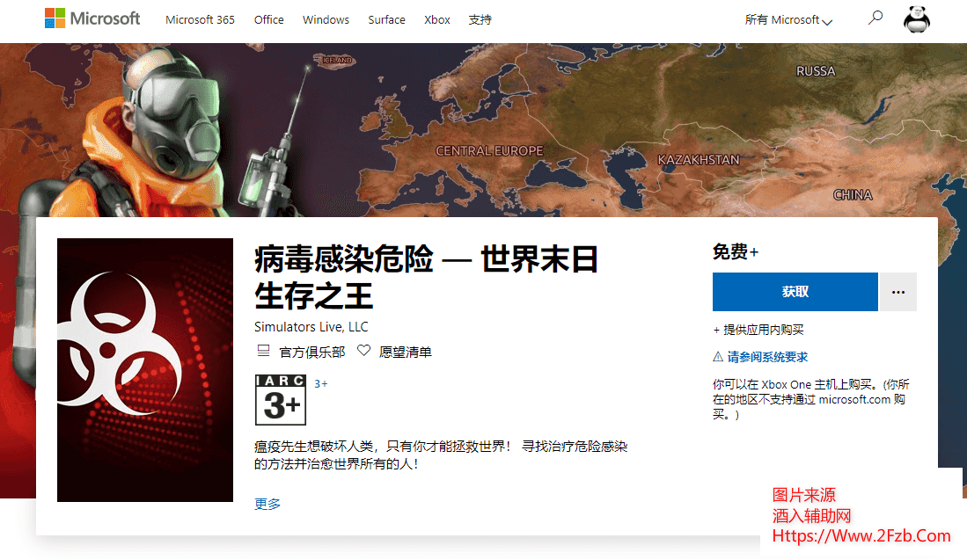The height and width of the screenshot is (560, 967).
Task: Click the biohazard game cover image
Action: [144, 369]
